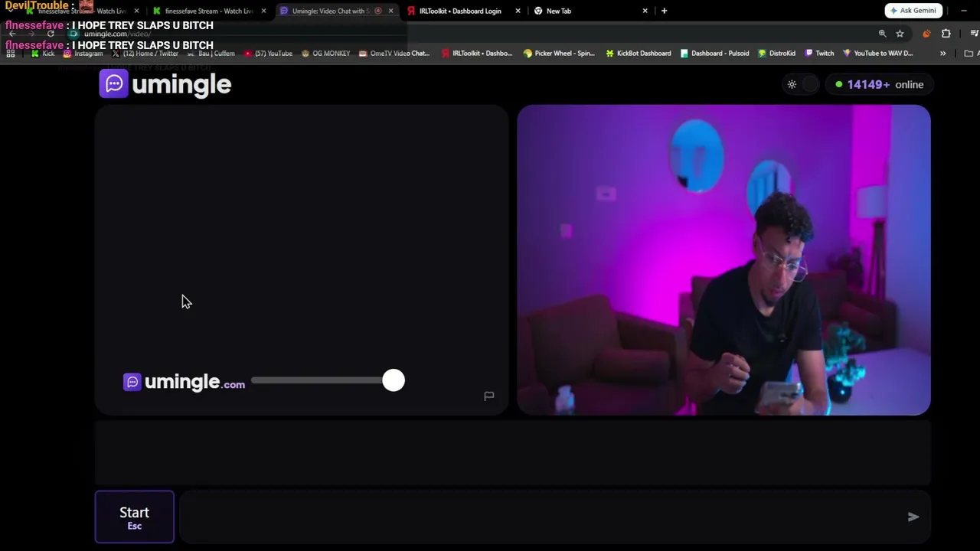This screenshot has height=551, width=980.
Task: Open the OmeTV Video Chat bookmark
Action: [394, 54]
